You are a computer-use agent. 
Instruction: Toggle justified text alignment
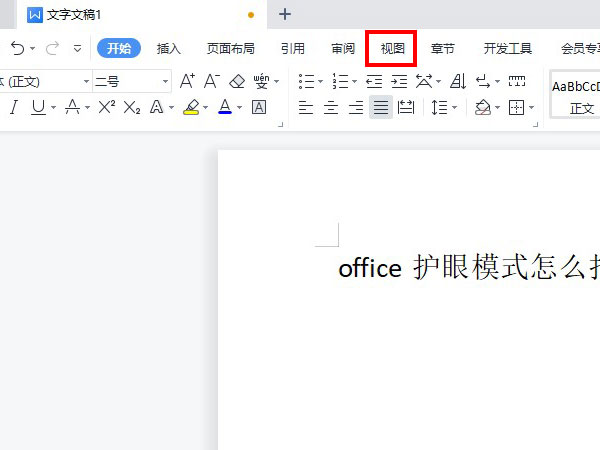coord(380,108)
